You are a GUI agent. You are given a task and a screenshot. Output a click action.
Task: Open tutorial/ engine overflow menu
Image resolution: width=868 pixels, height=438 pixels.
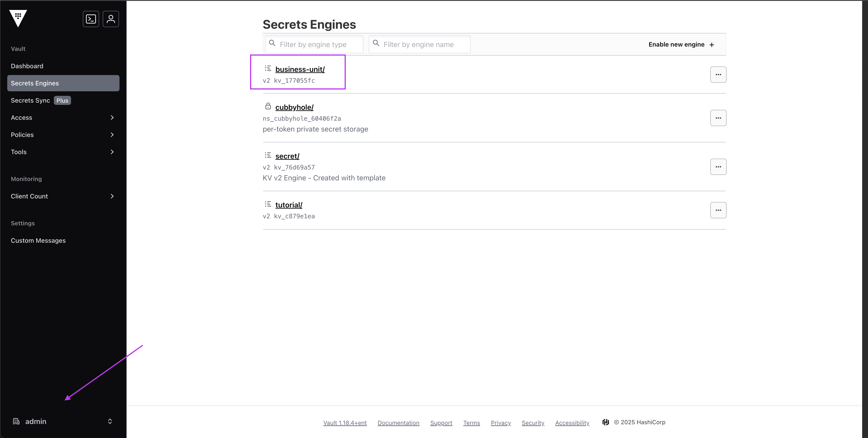[718, 210]
